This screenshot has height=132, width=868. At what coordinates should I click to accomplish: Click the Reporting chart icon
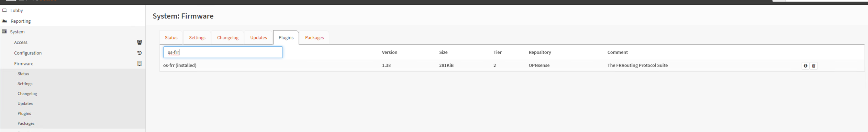4,21
